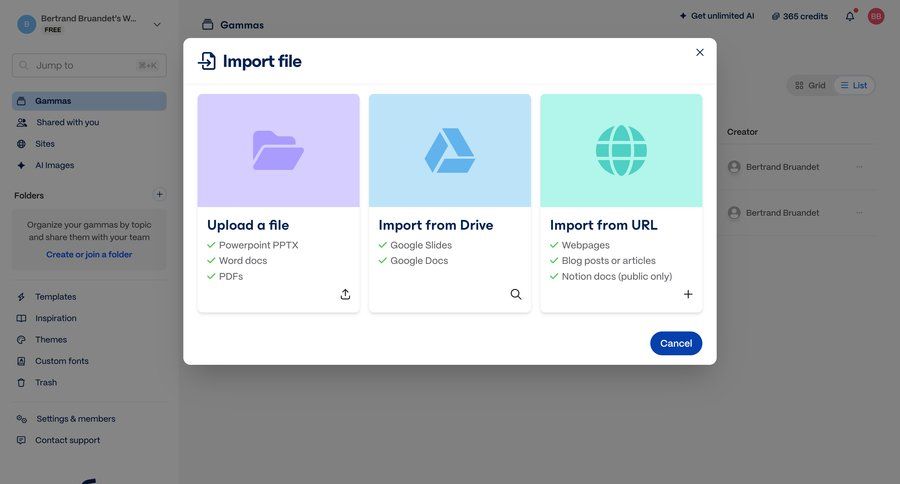Viewport: 900px width, 484px height.
Task: Open the notifications bell
Action: pos(850,16)
